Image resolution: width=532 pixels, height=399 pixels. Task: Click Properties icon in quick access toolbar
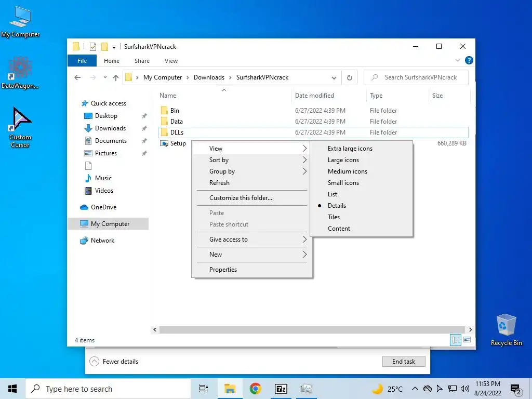point(93,46)
